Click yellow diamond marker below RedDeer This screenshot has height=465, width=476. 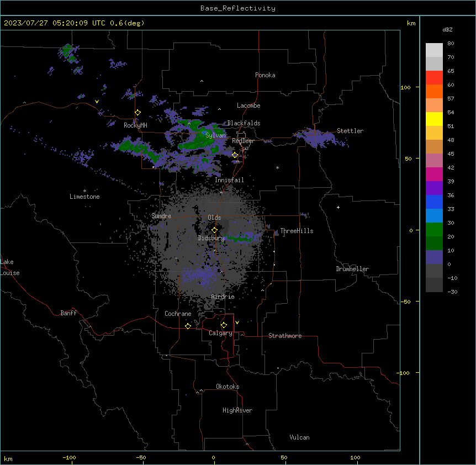point(235,155)
